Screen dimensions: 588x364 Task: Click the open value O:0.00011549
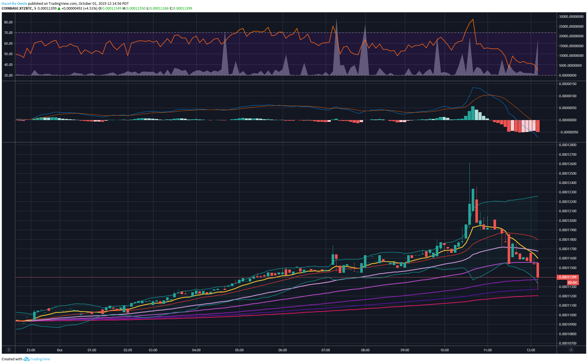click(x=110, y=8)
